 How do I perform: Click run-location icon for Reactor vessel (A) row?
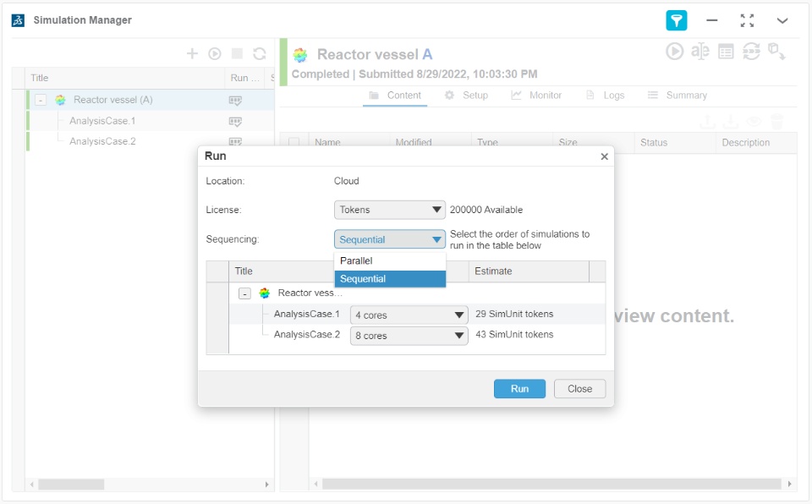(x=235, y=101)
